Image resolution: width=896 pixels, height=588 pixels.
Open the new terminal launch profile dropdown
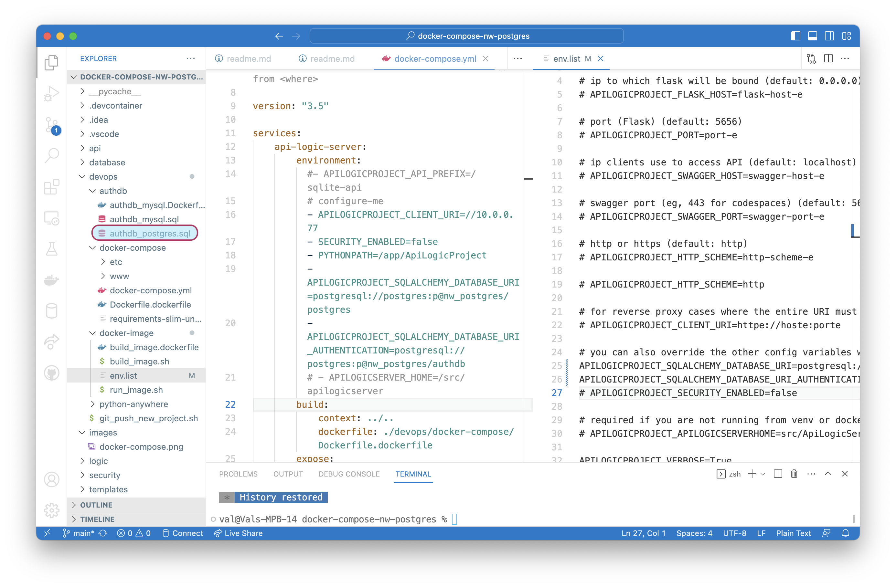point(763,474)
